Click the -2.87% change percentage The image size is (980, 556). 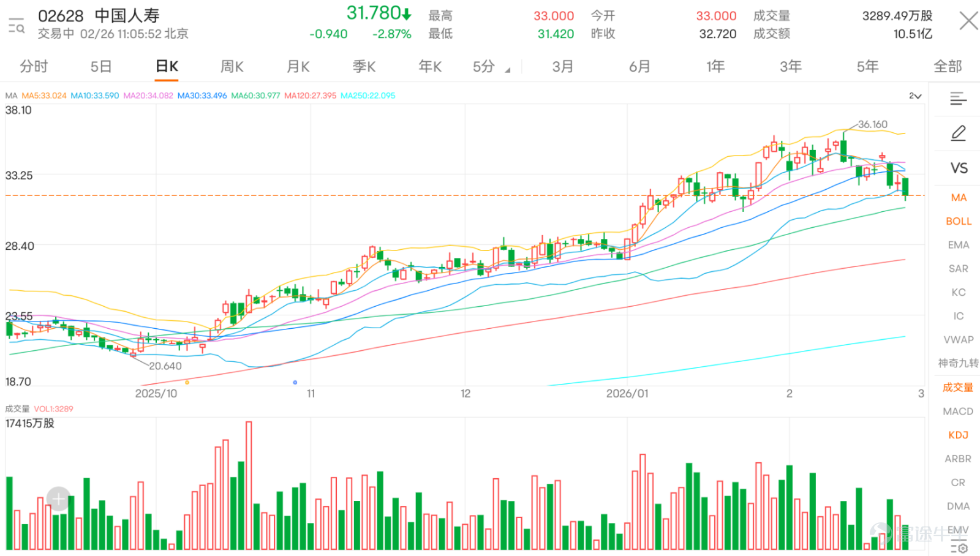tap(392, 34)
